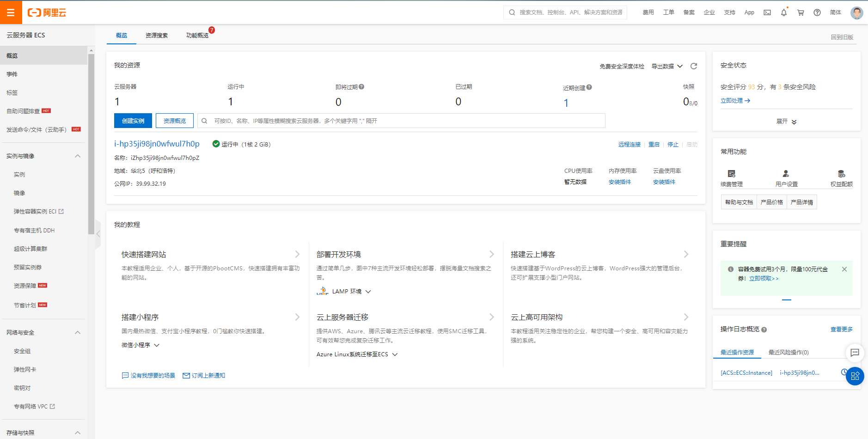Open 实例 in the sidebar
The width and height of the screenshot is (868, 439).
(19, 174)
